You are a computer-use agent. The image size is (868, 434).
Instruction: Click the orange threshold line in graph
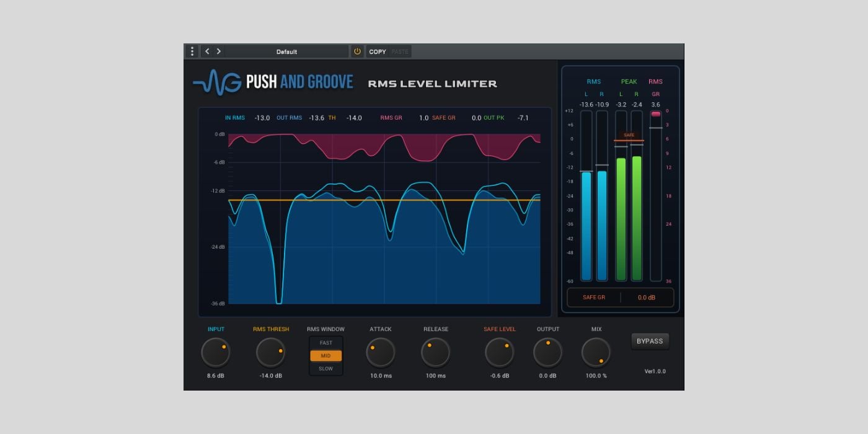[x=384, y=200]
